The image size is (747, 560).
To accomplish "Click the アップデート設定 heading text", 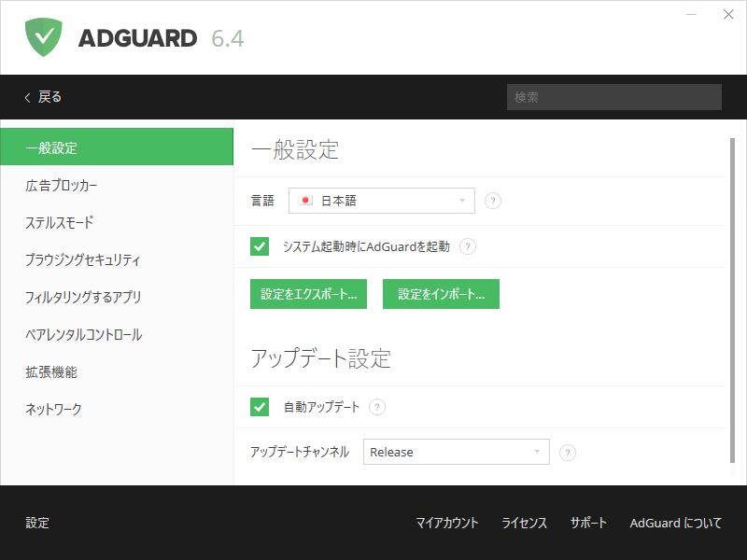I will tap(320, 358).
